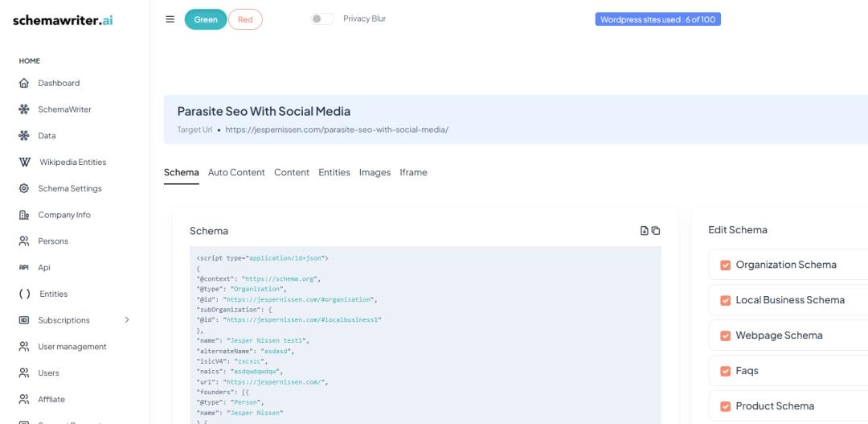Click the Entities parentheses icon

[24, 294]
